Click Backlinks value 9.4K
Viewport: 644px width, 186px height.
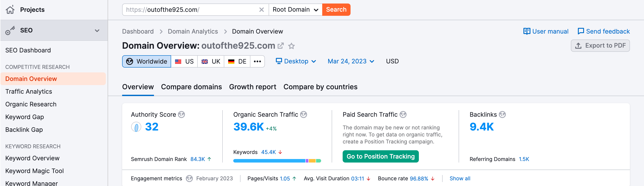click(481, 127)
